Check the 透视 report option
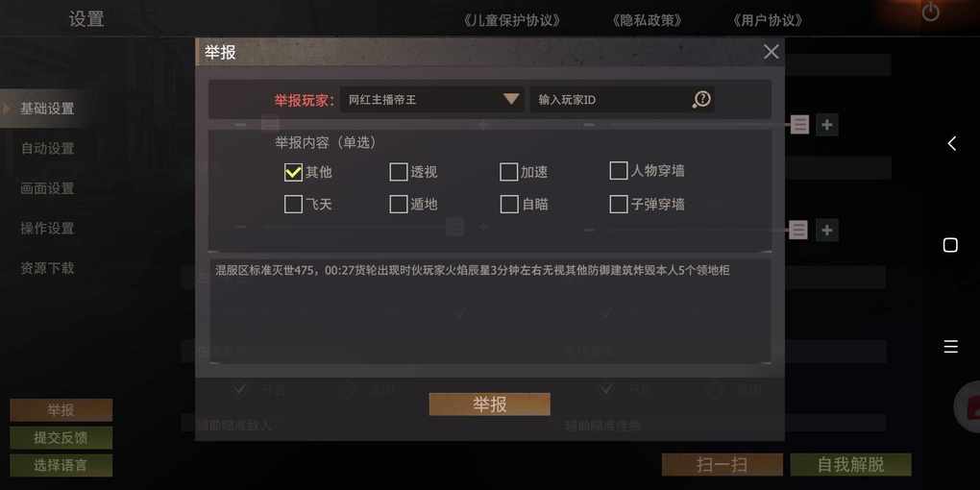The width and height of the screenshot is (980, 490). click(x=398, y=172)
